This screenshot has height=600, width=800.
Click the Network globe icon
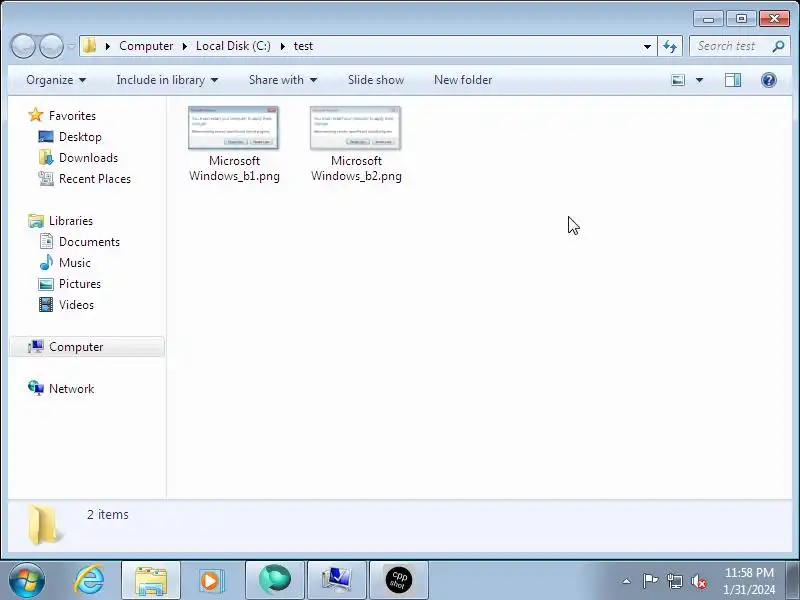click(x=36, y=388)
